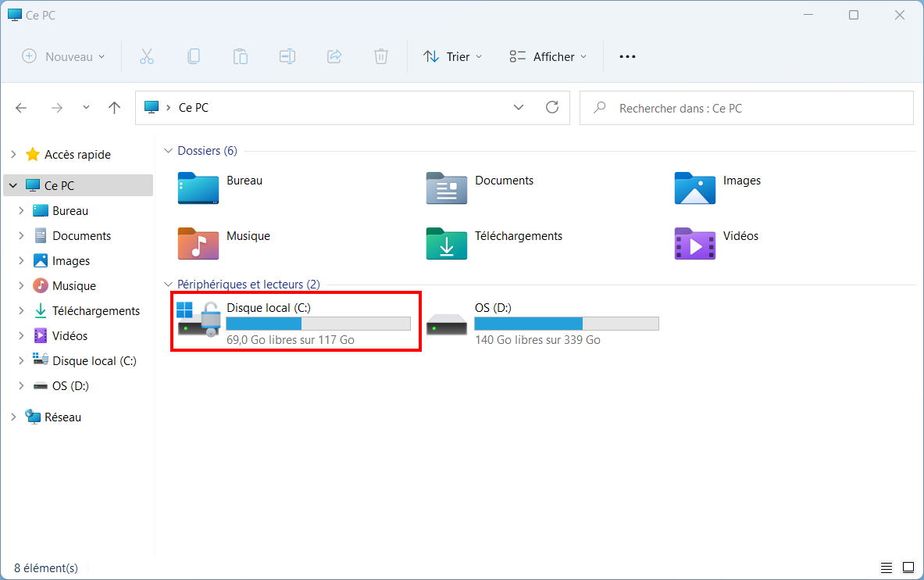The image size is (924, 580).
Task: Open the Nouveau new item button
Action: click(x=63, y=56)
